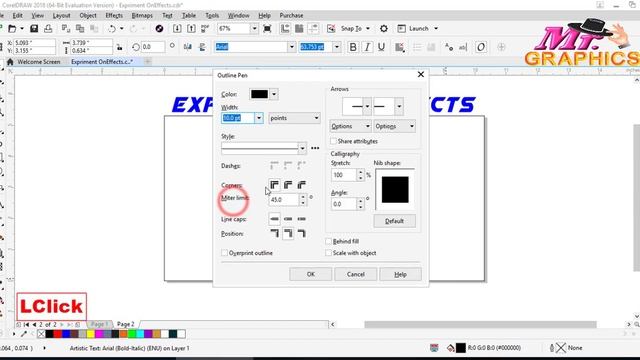Pick the red swatch in the color palette
Viewport: 640px width, 360px height.
(58, 334)
